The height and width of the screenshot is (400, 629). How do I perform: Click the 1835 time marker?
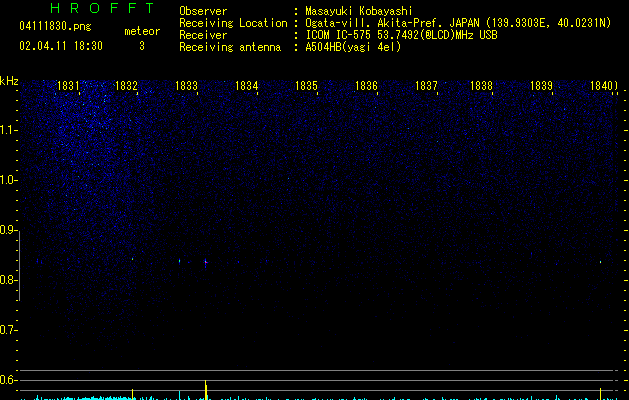306,86
